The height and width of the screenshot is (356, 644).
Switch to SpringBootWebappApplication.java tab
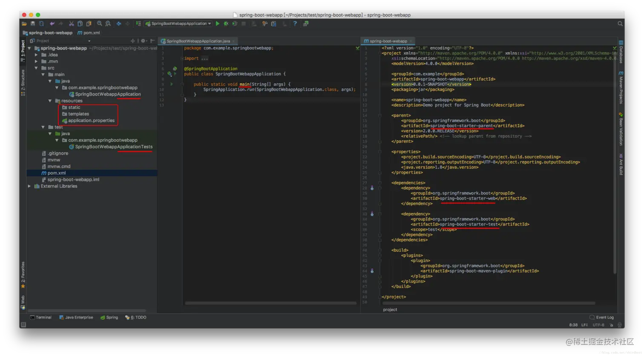click(198, 41)
